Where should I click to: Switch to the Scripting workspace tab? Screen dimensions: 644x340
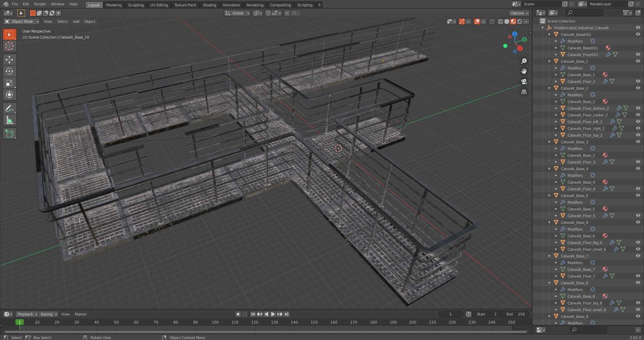tap(305, 5)
